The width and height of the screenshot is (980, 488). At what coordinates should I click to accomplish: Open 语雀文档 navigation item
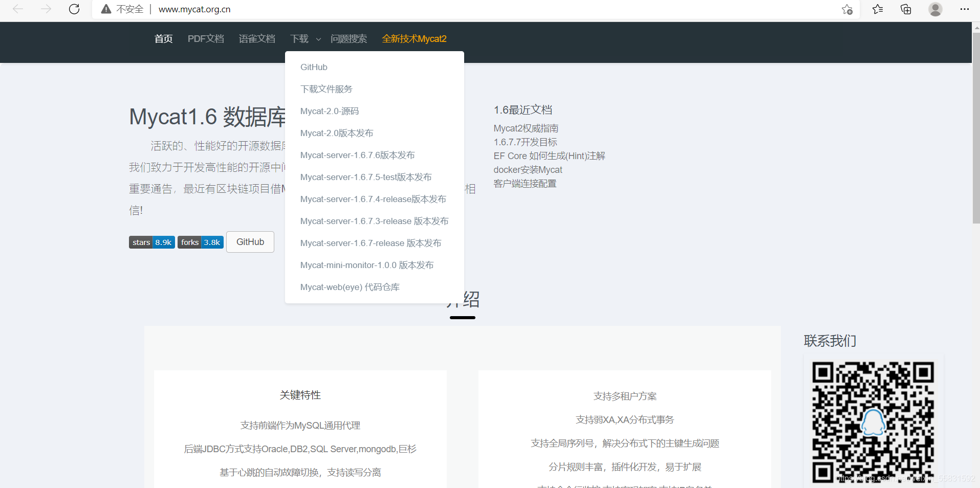click(x=257, y=39)
